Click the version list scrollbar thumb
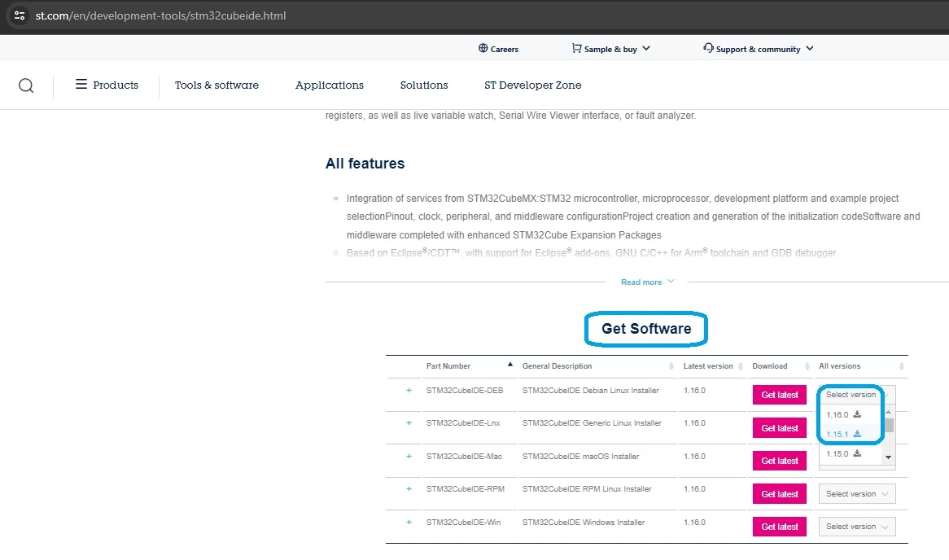Screen dimensions: 949x560 (889, 425)
